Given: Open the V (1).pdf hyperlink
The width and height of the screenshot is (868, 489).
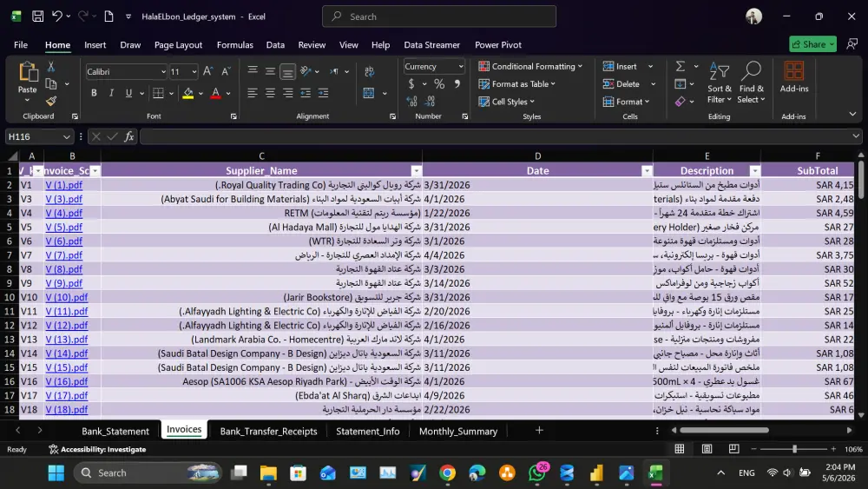Looking at the screenshot, I should [x=63, y=185].
